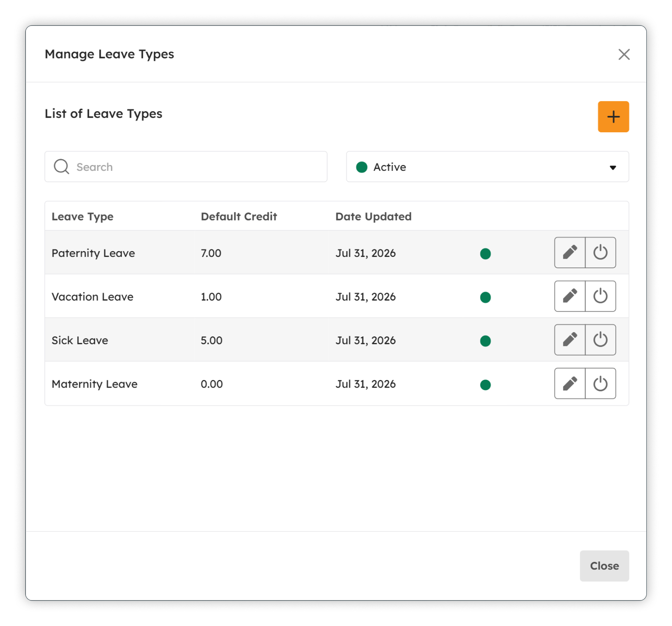This screenshot has width=672, height=626.
Task: Deactivate Vacation Leave with power icon
Action: pyautogui.click(x=601, y=296)
